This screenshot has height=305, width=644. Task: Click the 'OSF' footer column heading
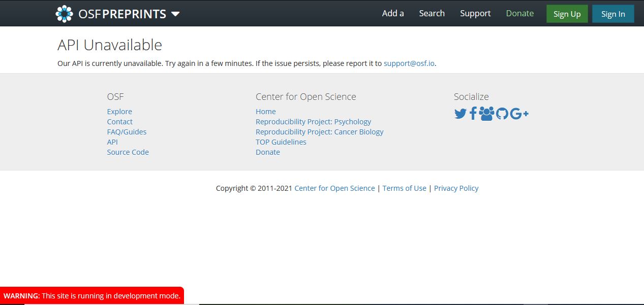click(115, 96)
